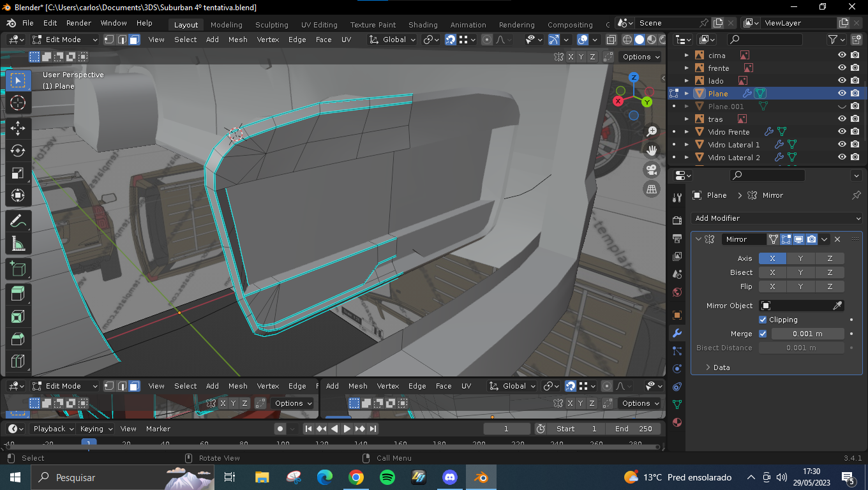The height and width of the screenshot is (490, 868).
Task: Switch perspective/orthographic with the grid gizmo
Action: [x=652, y=189]
